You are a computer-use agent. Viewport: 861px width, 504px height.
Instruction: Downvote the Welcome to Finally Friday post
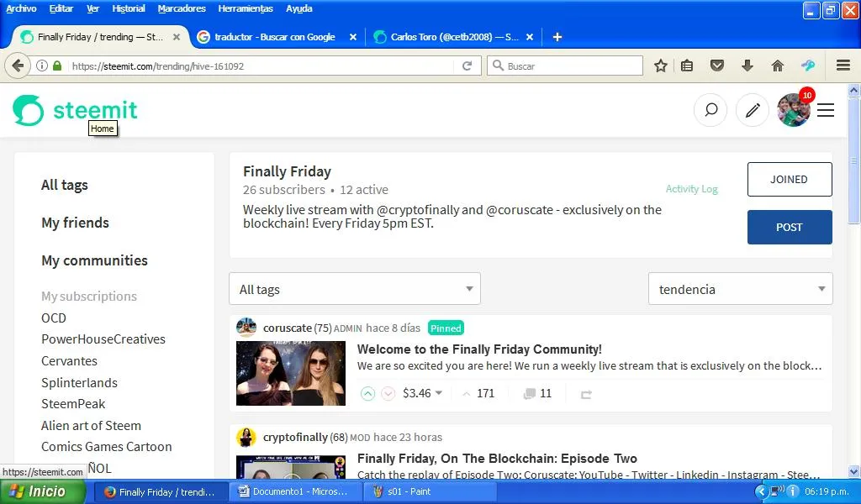click(x=388, y=394)
